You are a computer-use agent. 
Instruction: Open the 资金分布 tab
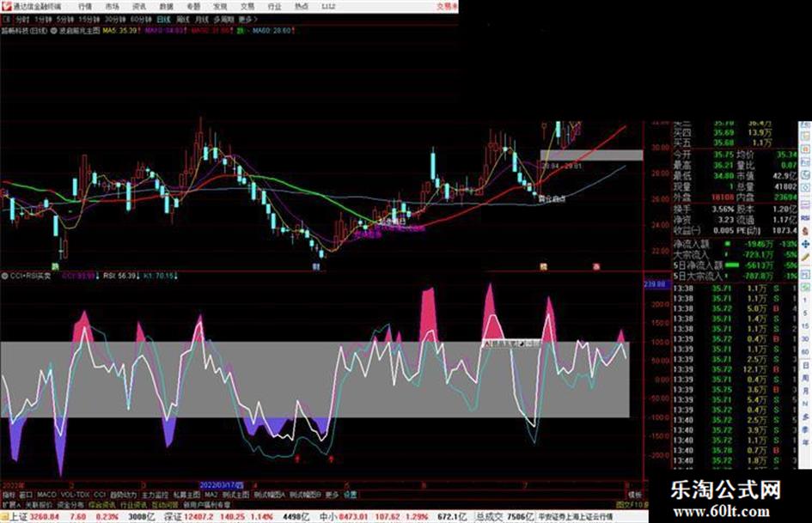pos(70,504)
